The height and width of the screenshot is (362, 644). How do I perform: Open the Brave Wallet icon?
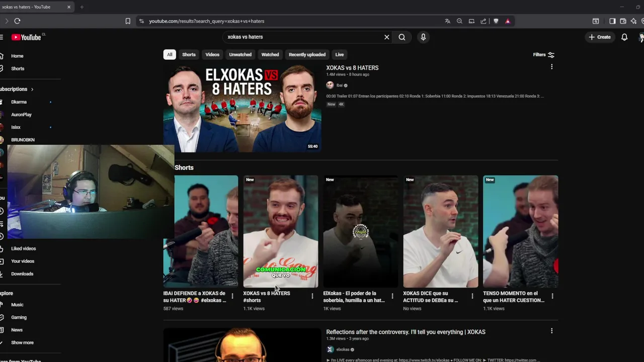[x=623, y=21]
